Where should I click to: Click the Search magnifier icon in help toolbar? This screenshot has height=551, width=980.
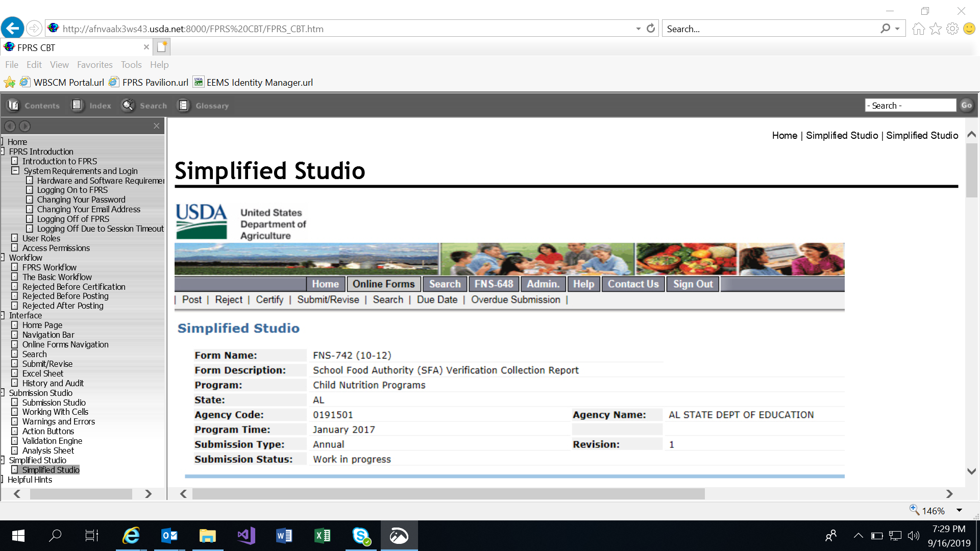coord(128,105)
